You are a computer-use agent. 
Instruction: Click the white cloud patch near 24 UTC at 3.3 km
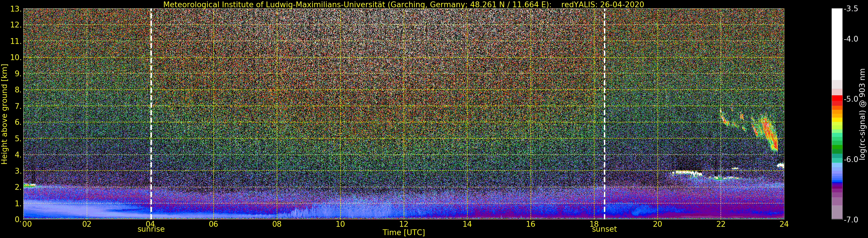click(780, 166)
